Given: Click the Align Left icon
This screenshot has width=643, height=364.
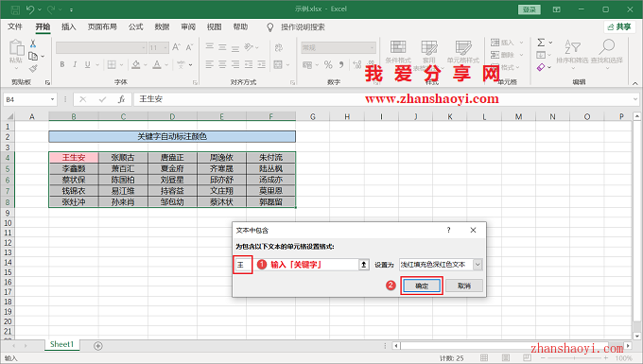Looking at the screenshot, I should click(x=210, y=64).
